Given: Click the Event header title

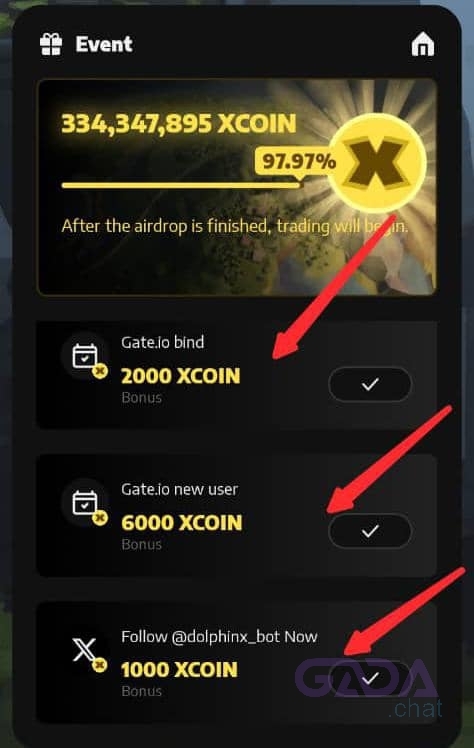Looking at the screenshot, I should pos(104,44).
